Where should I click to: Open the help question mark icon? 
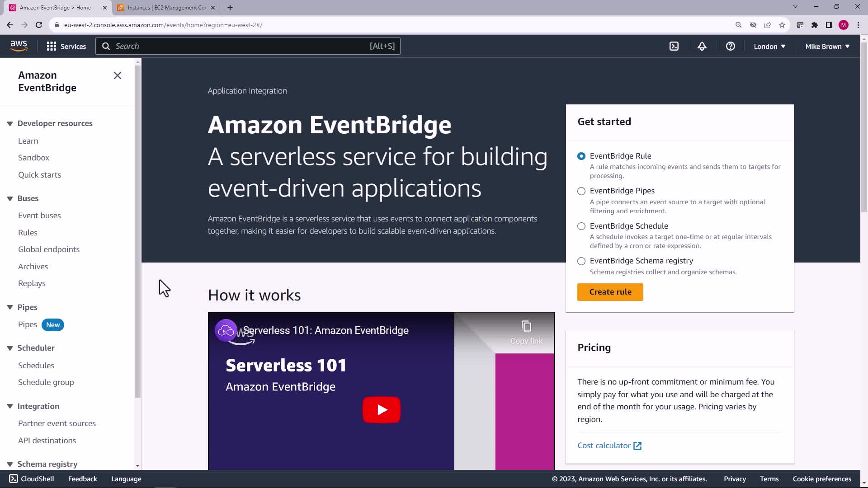pos(730,46)
